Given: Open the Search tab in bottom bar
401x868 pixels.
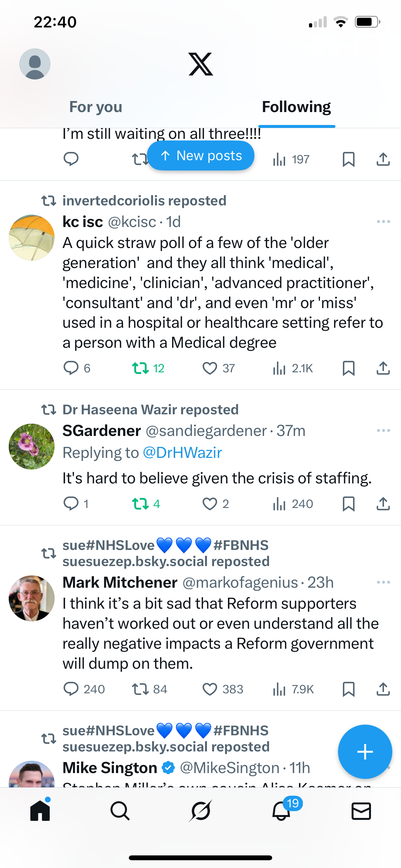Looking at the screenshot, I should [120, 811].
